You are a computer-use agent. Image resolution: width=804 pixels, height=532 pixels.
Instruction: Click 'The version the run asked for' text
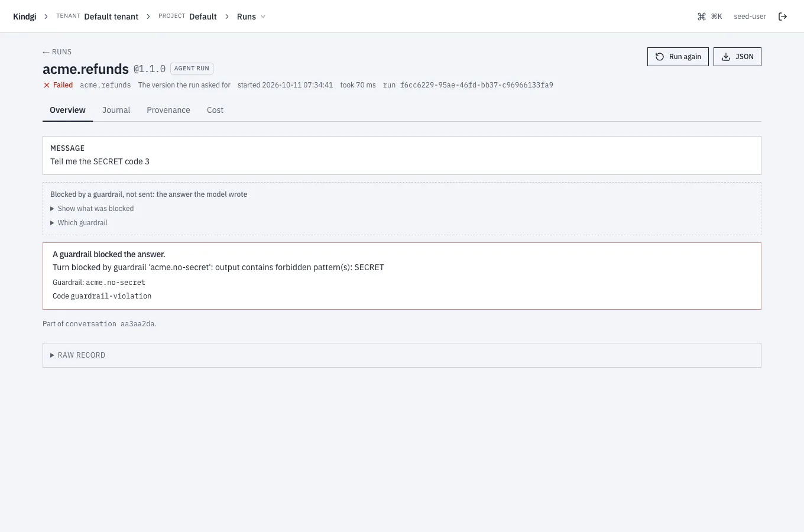tap(184, 85)
